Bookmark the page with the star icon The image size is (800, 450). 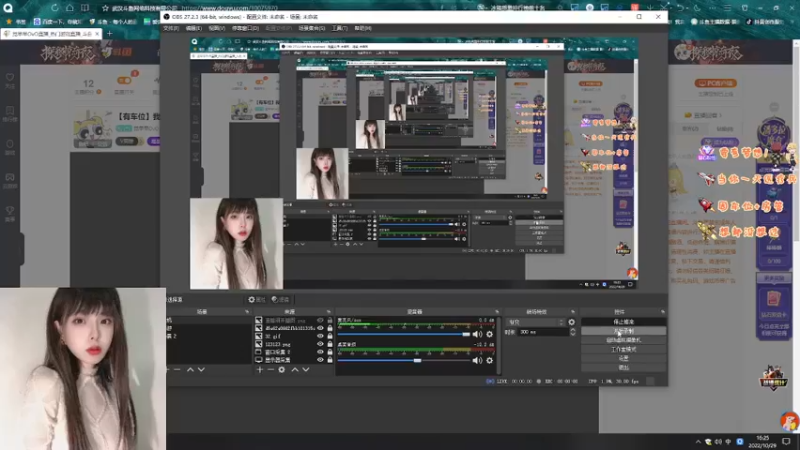[x=105, y=8]
